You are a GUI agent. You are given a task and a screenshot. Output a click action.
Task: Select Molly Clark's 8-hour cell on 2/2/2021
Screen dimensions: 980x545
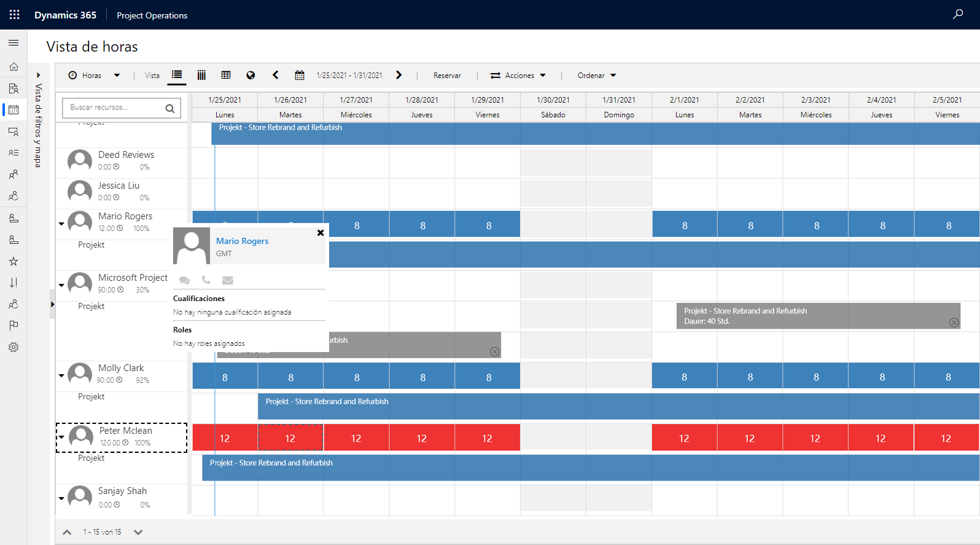(750, 376)
